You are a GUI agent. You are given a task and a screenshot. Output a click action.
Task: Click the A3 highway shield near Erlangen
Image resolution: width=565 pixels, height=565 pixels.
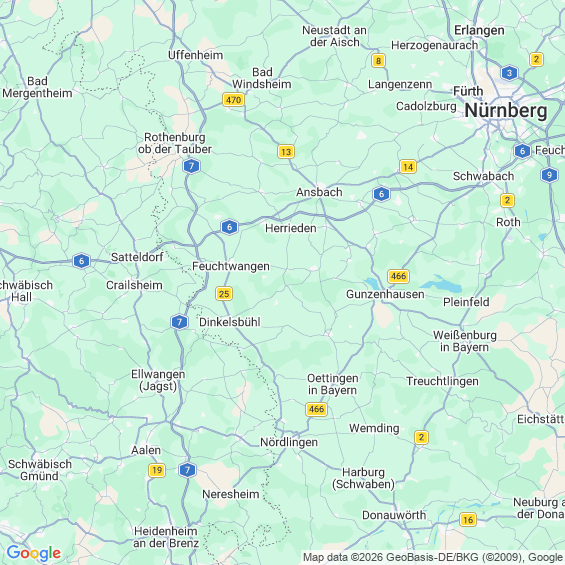[509, 73]
